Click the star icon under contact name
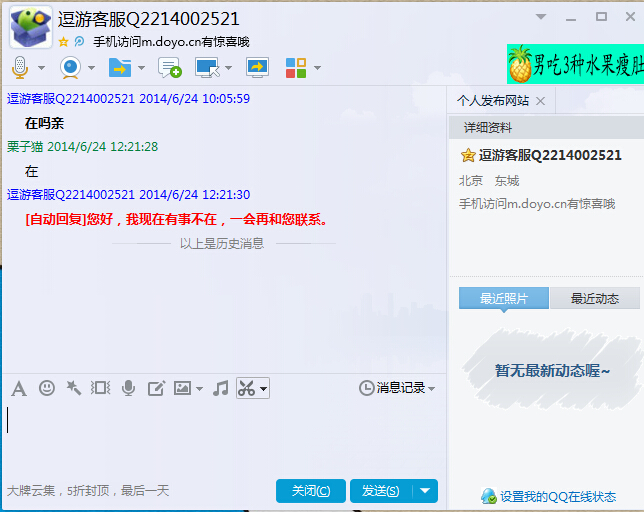 63,41
